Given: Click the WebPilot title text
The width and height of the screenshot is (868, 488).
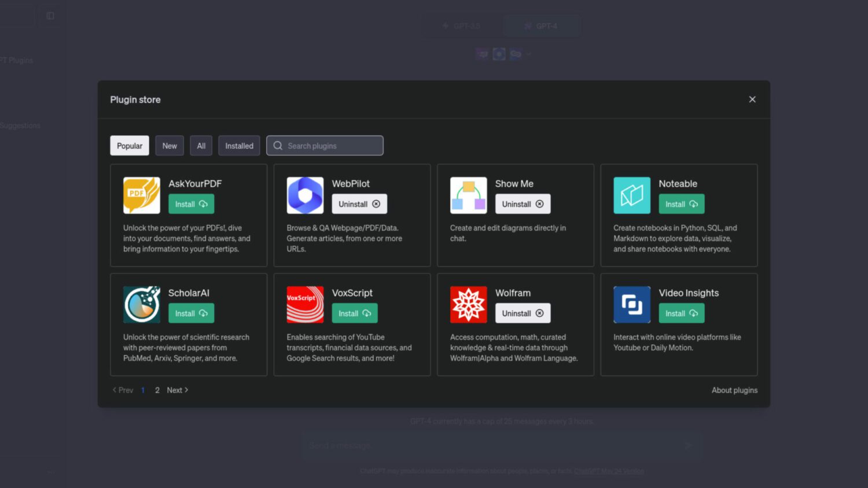Looking at the screenshot, I should coord(351,184).
